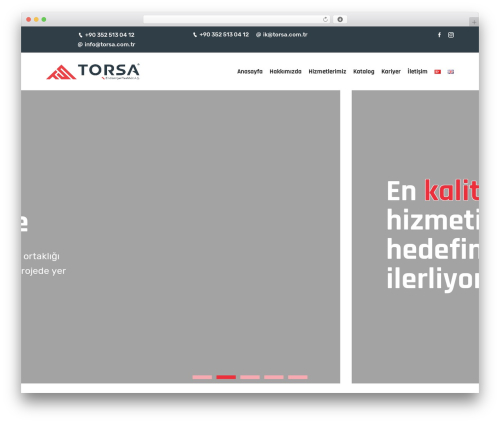Open a new browser tab with plus
The height and width of the screenshot is (423, 500).
coord(474,22)
